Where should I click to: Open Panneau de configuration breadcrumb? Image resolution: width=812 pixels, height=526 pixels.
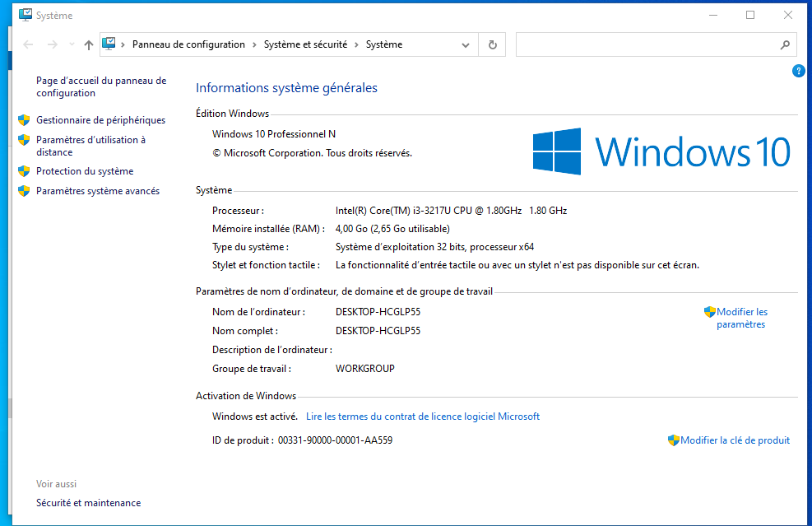188,44
